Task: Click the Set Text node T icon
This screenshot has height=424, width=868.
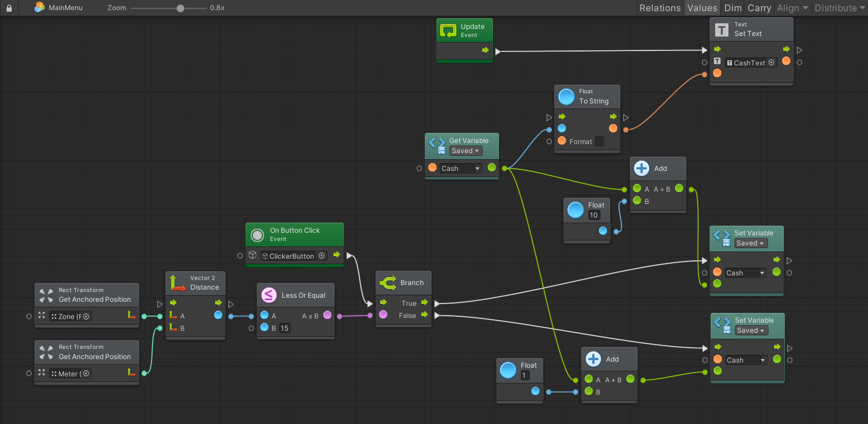Action: click(x=721, y=30)
